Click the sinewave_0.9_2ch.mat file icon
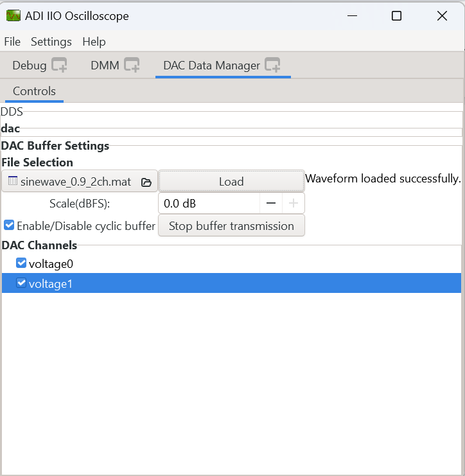 tap(12, 182)
